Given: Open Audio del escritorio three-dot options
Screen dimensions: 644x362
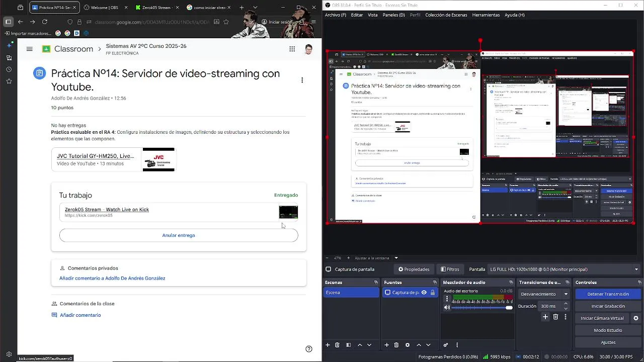Looking at the screenshot, I should pos(447,299).
